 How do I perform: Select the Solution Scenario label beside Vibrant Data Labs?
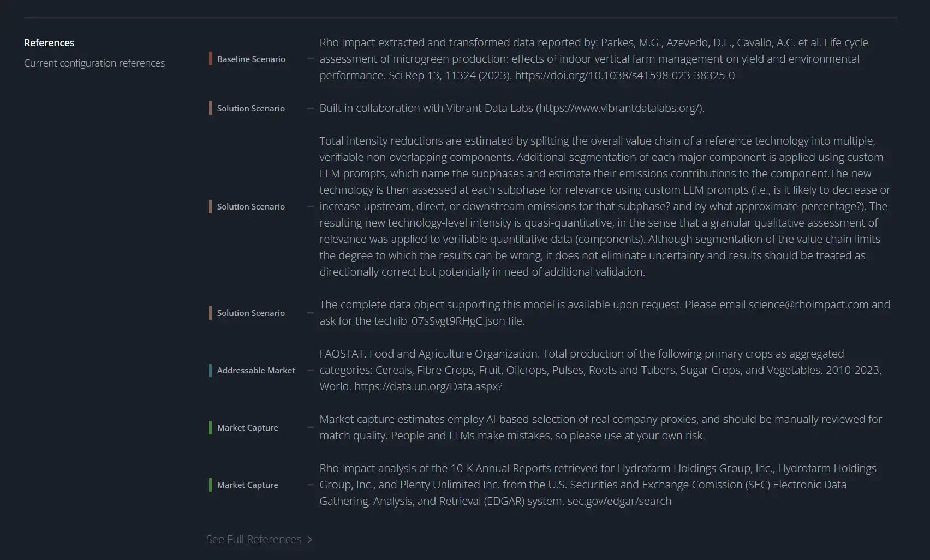251,108
